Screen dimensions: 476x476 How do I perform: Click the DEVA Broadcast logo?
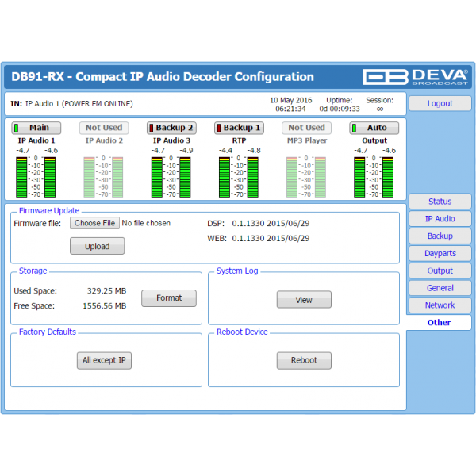click(x=415, y=76)
